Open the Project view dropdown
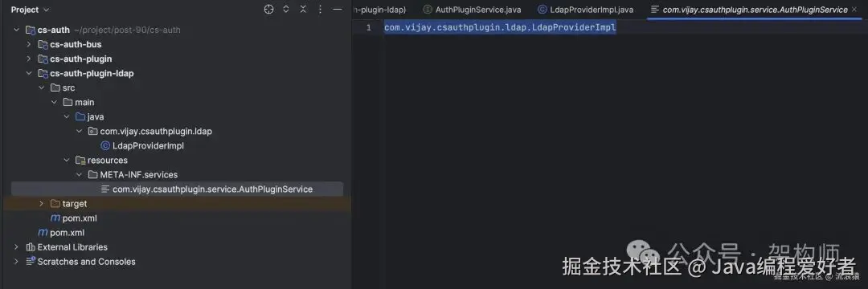The image size is (868, 289). click(30, 10)
